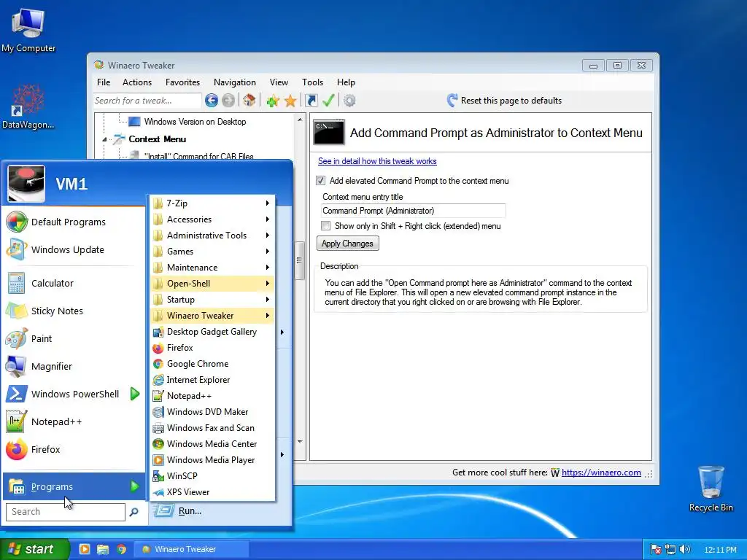747x560 pixels.
Task: Open the View menu
Action: [x=279, y=82]
